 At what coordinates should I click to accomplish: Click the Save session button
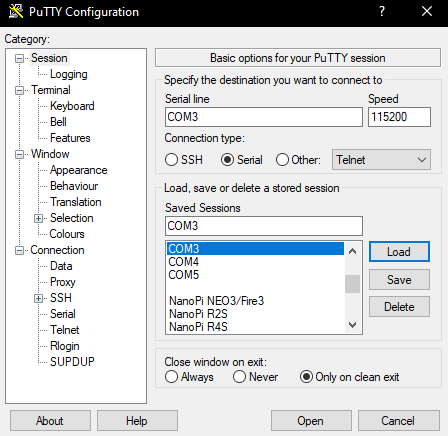(x=399, y=280)
